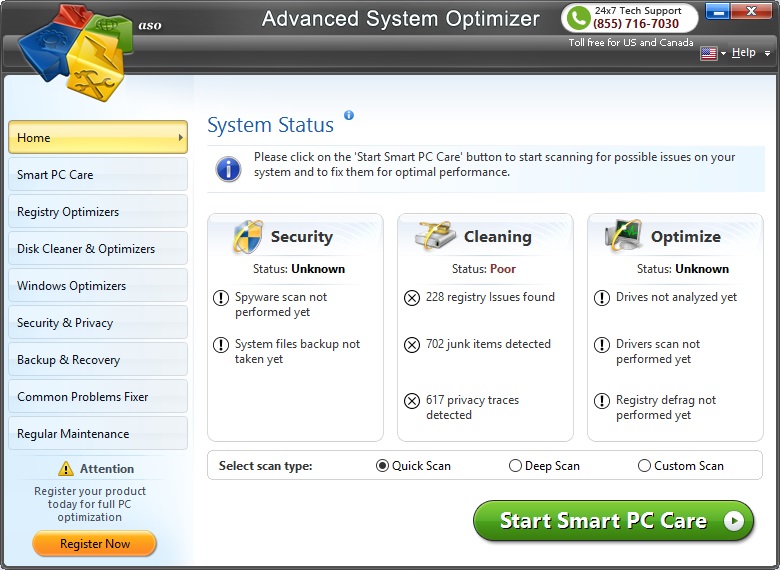
Task: Click '228 registry Issues found' text
Action: point(490,297)
